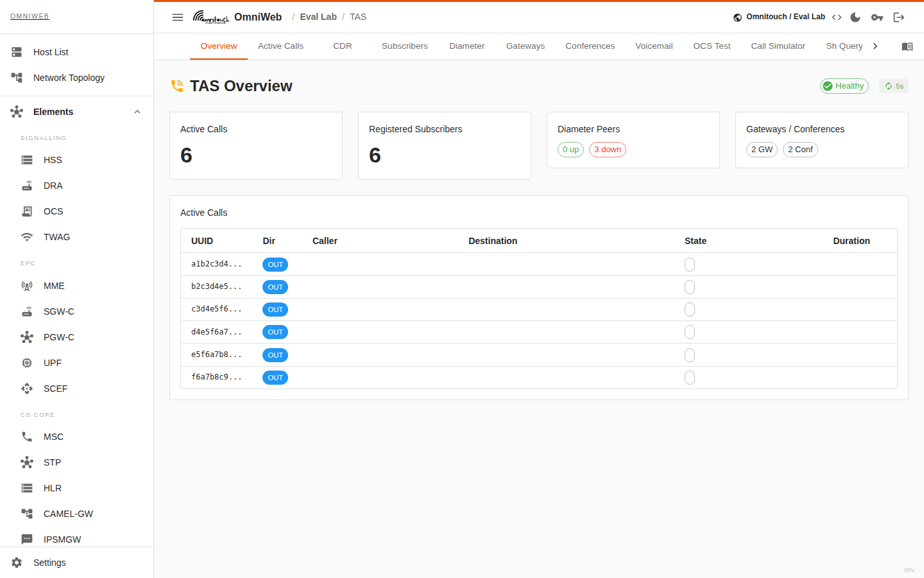Open Network Topology view
Screen dimensions: 924x578
(77, 78)
